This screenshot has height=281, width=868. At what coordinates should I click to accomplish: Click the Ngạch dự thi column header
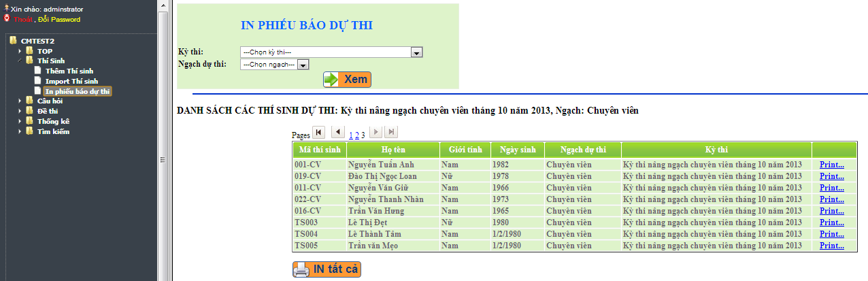click(x=582, y=150)
